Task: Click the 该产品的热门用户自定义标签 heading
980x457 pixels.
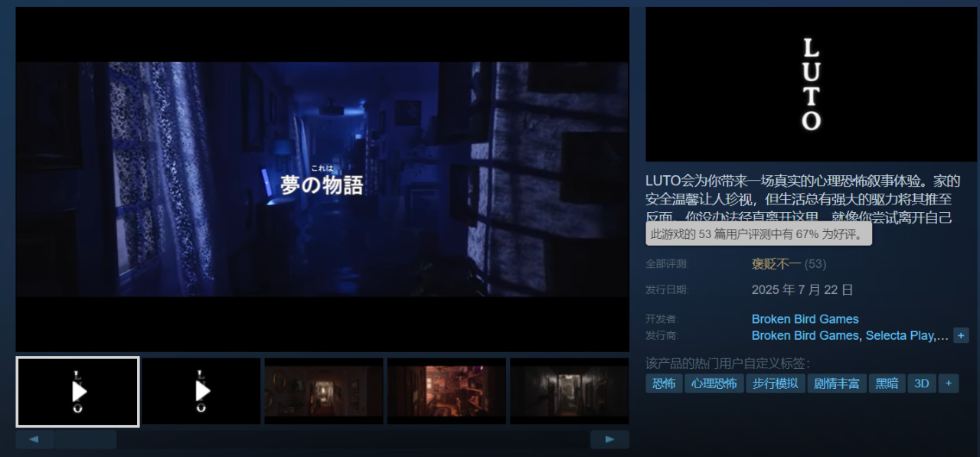Action: pos(727,363)
